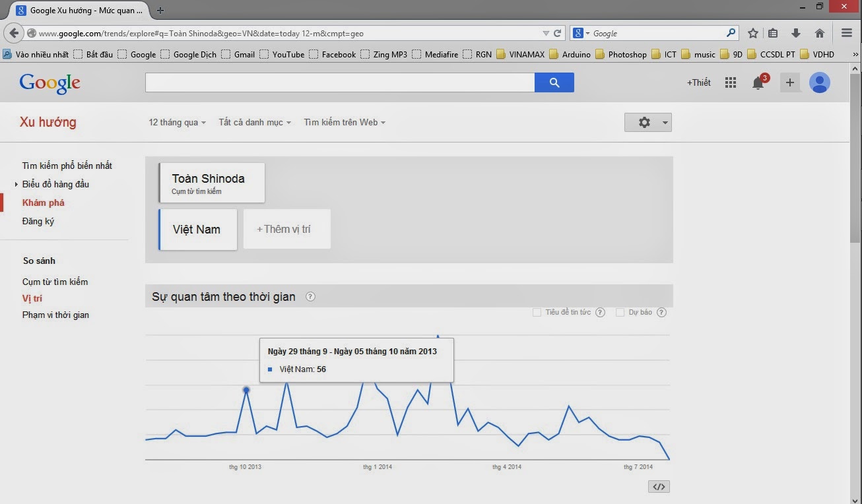Open the 12 tháng qua time range dropdown
This screenshot has width=862, height=504.
coord(176,122)
